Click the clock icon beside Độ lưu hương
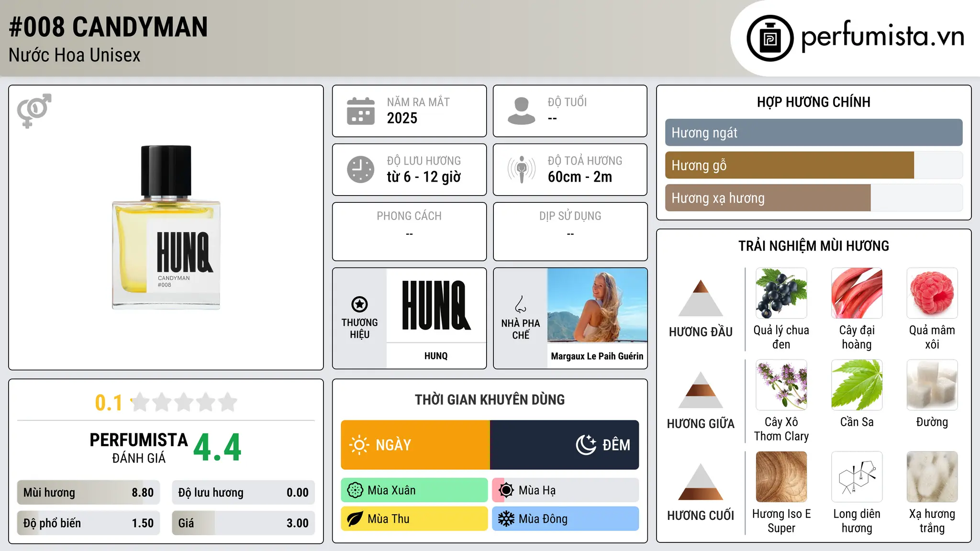 [361, 169]
